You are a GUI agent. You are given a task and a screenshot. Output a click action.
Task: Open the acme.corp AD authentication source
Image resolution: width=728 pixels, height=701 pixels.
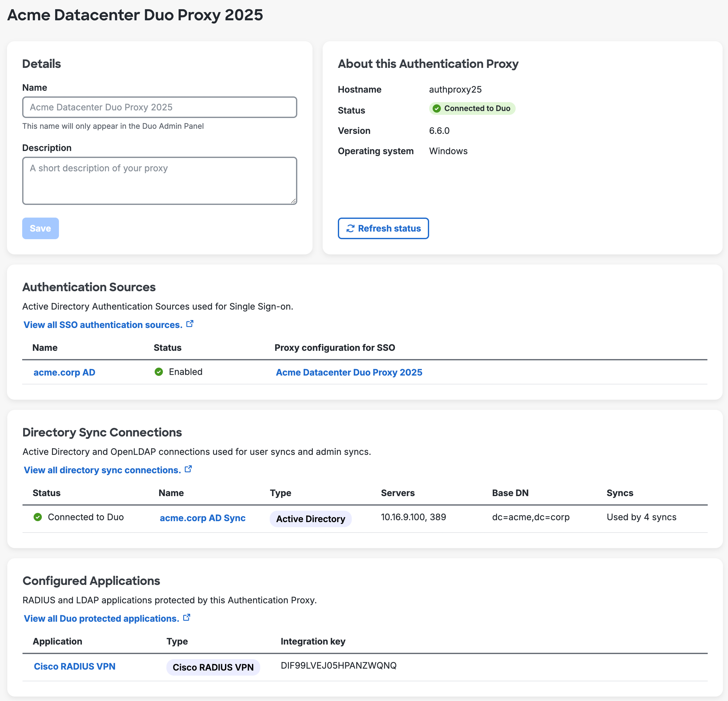click(64, 372)
